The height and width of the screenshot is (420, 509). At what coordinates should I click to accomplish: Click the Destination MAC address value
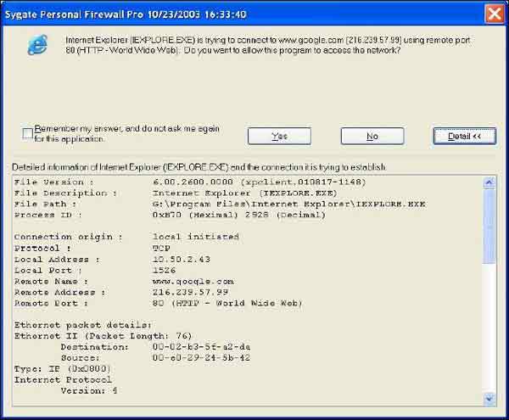click(201, 347)
